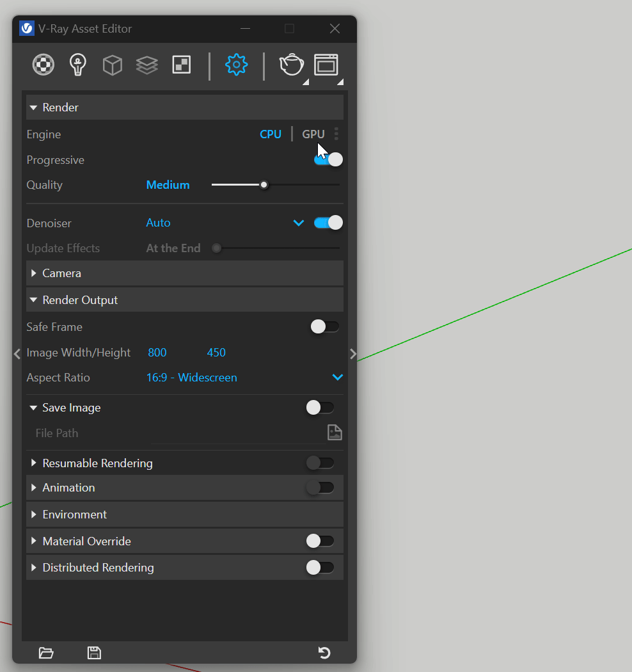Open the Textures checker icon
Viewport: 632px width, 672px height.
click(x=182, y=65)
